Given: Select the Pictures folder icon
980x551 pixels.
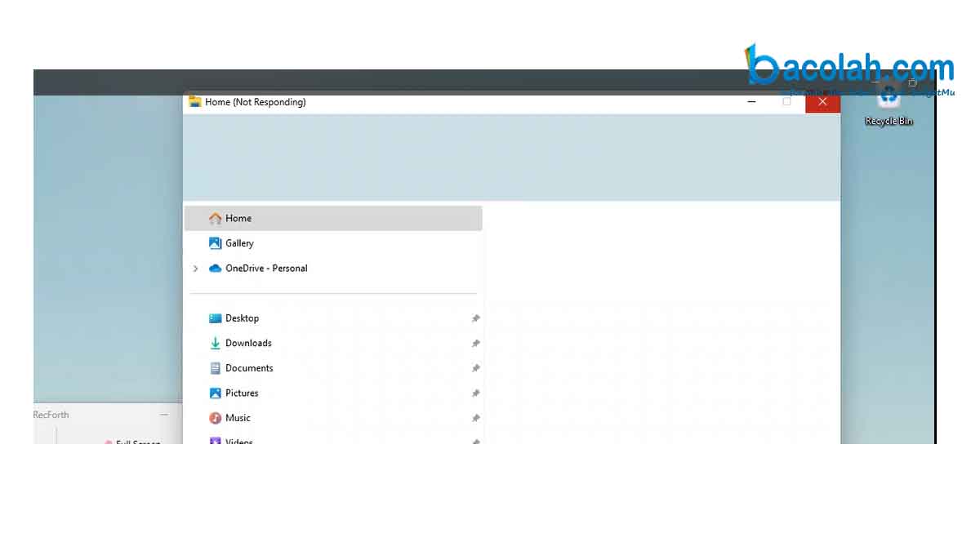Looking at the screenshot, I should coord(216,393).
